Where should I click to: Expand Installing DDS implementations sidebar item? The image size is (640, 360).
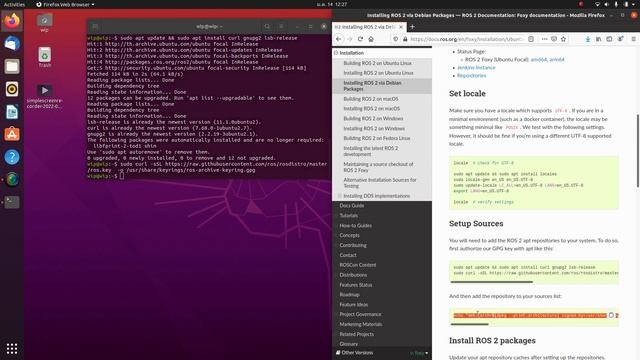coord(340,196)
